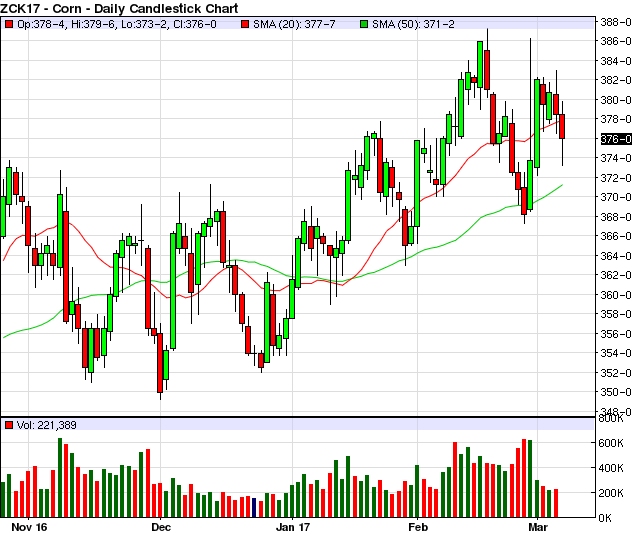Click the 358-0 price axis label
Screen dimensions: 640x536
point(616,314)
